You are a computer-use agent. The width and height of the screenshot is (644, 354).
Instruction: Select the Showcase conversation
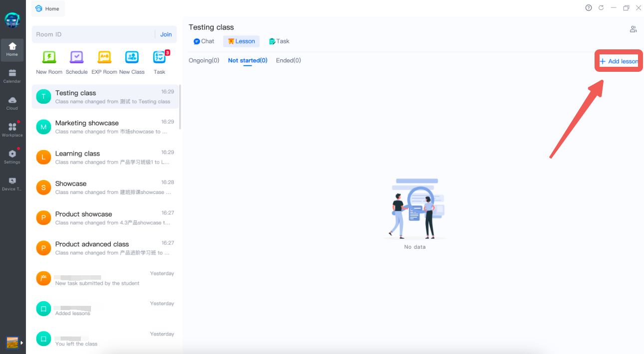[105, 187]
